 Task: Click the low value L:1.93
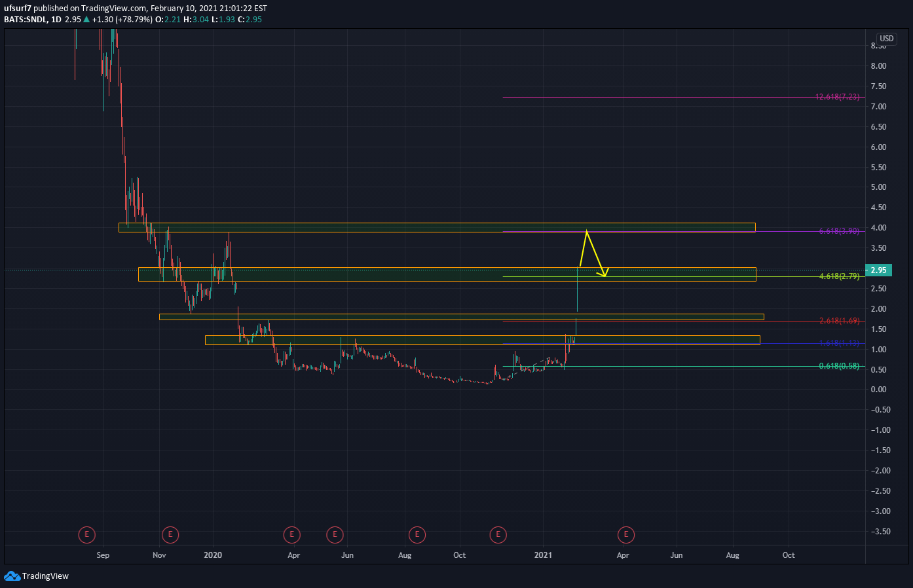[223, 19]
